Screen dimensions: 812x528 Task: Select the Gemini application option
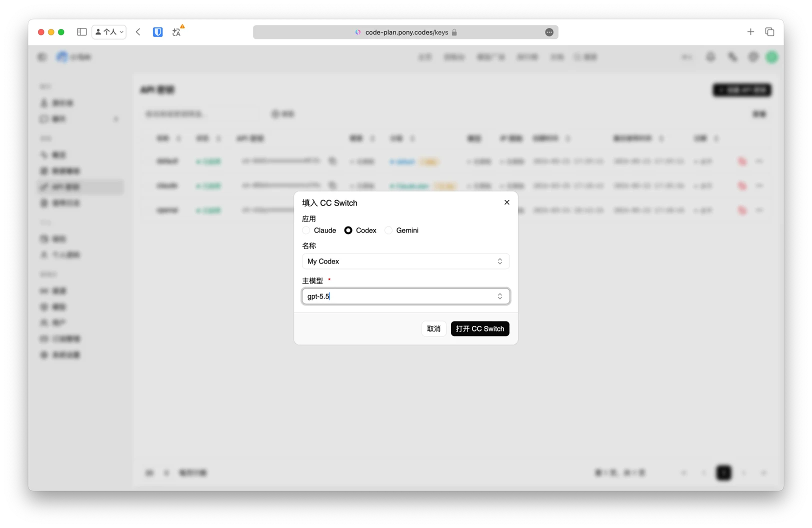388,230
